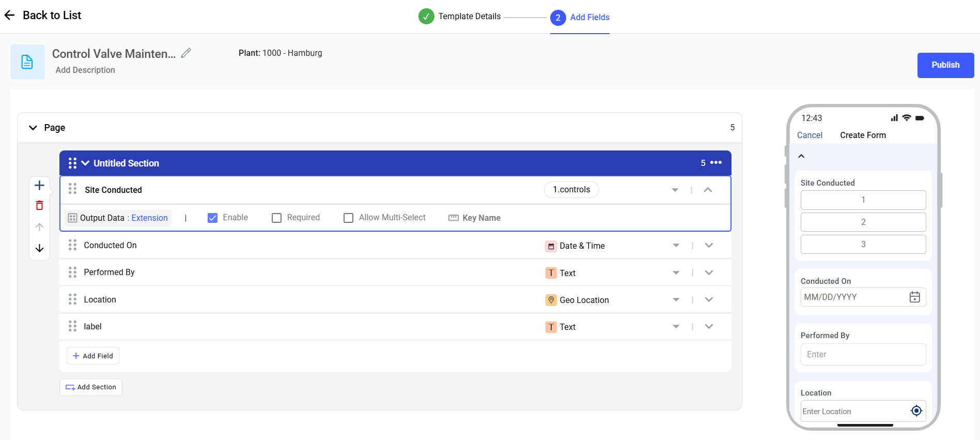Click the Add Section button

[x=91, y=387]
